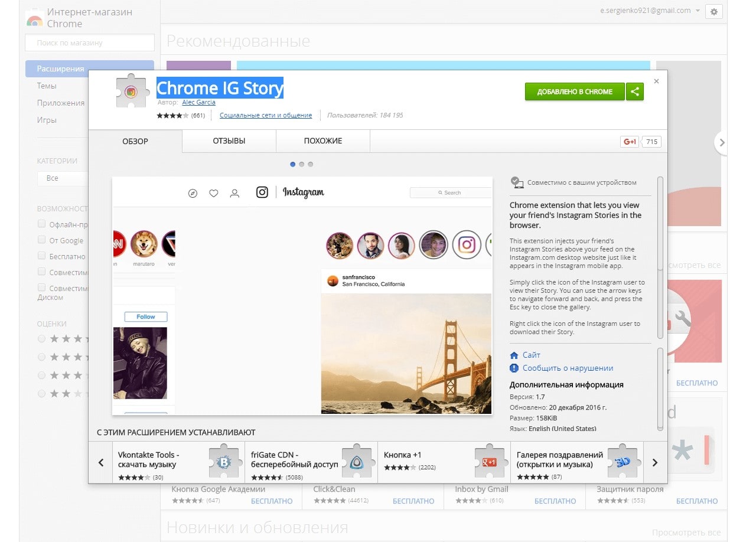Click Просмотреть все next to Новинки
The image size is (756, 542).
pyautogui.click(x=686, y=532)
